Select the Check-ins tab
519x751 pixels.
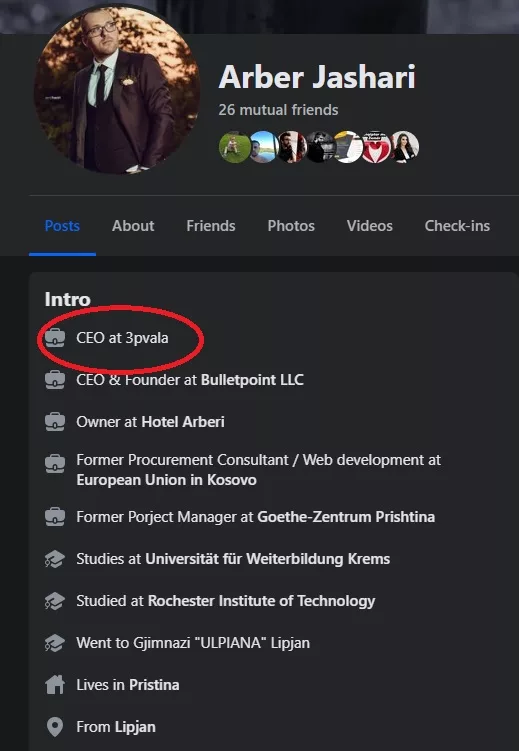pos(457,226)
